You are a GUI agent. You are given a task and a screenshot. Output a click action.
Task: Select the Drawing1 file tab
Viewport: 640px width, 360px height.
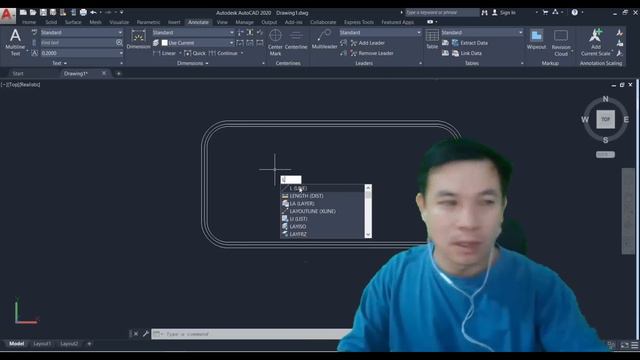[x=76, y=73]
